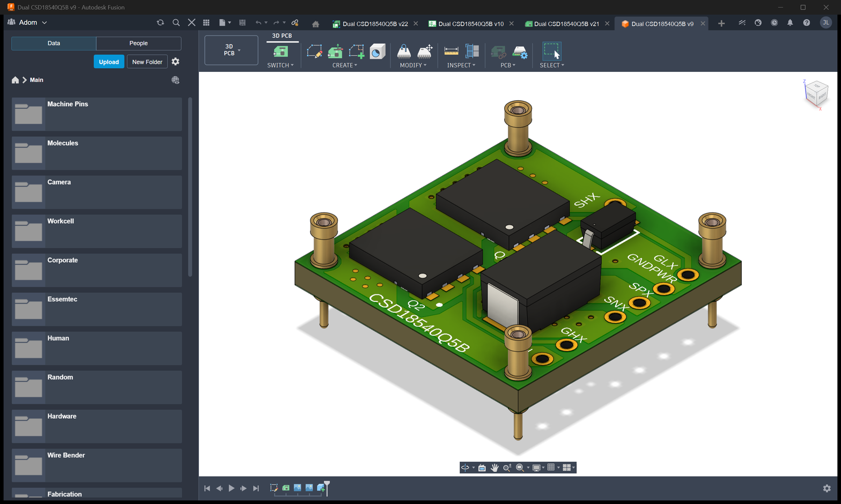841x504 pixels.
Task: Toggle the data panel grid icon
Action: (x=206, y=23)
